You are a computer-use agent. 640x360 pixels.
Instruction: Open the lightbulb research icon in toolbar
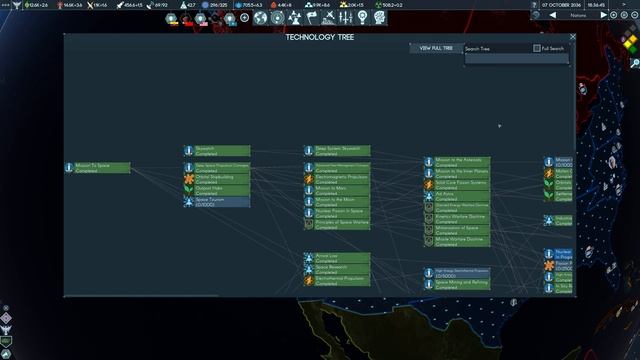362,18
